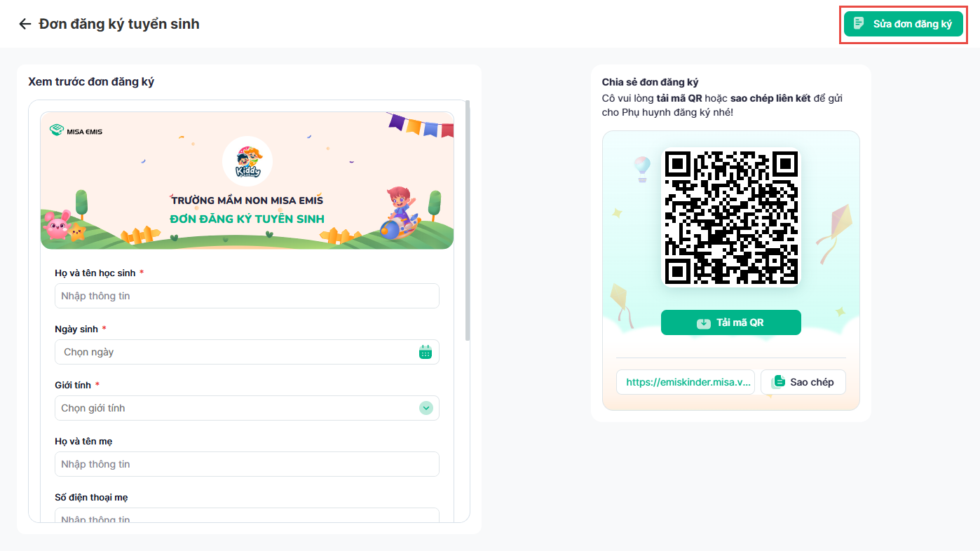Open the Chọn ngày date picker field
This screenshot has width=980, height=551.
[247, 352]
